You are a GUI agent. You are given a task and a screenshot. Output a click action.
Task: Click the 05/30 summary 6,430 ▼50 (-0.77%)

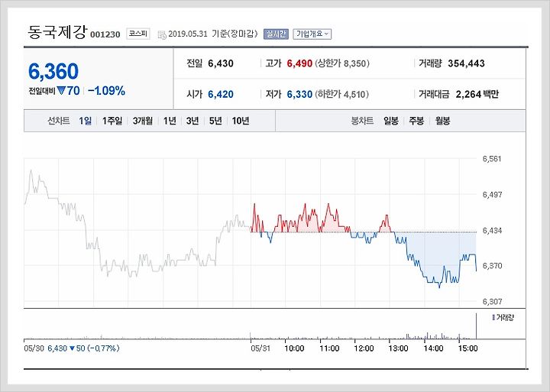click(x=83, y=348)
